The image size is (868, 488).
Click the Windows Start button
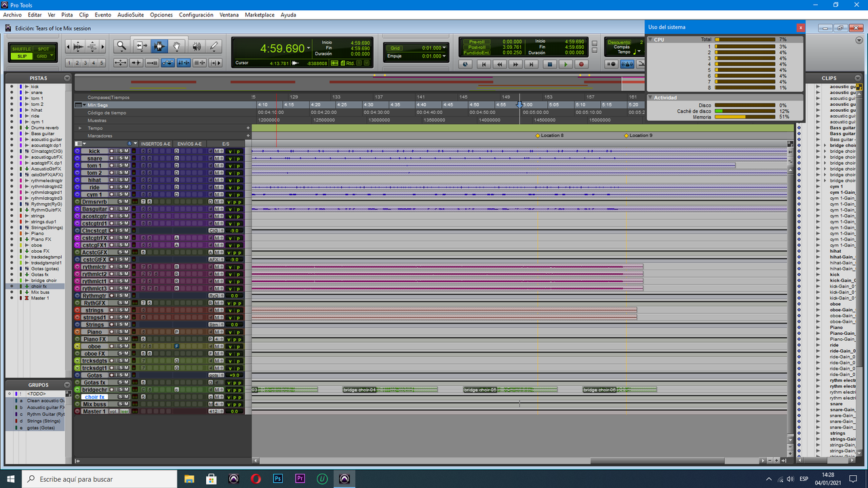pyautogui.click(x=10, y=479)
